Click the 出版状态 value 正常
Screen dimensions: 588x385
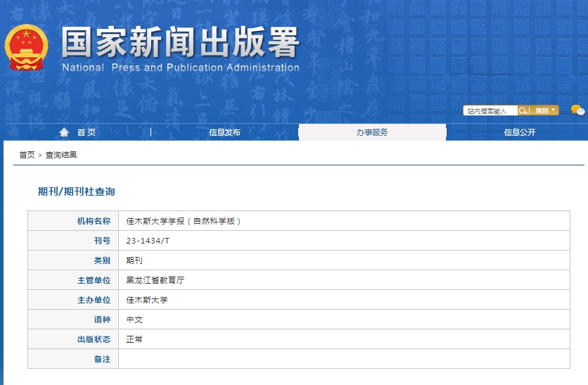click(x=134, y=339)
